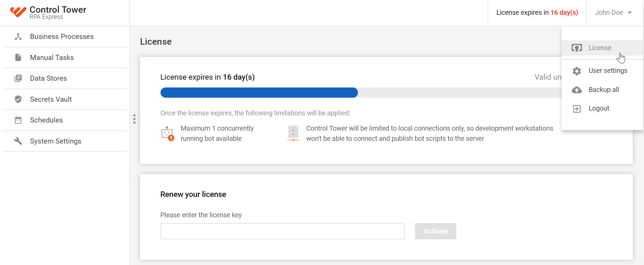This screenshot has height=265, width=644.
Task: Click the Data Stores icon in sidebar
Action: tap(18, 78)
